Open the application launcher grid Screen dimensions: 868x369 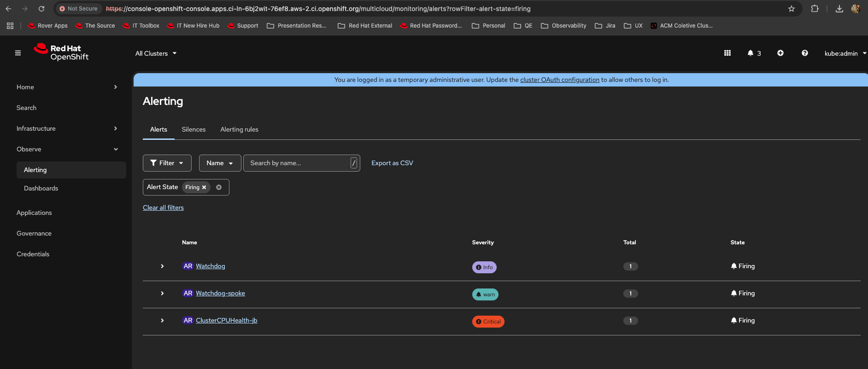[x=727, y=53]
